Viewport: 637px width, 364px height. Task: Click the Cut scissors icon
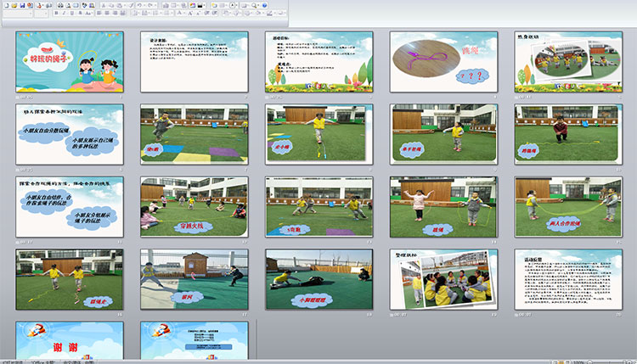[x=103, y=5]
